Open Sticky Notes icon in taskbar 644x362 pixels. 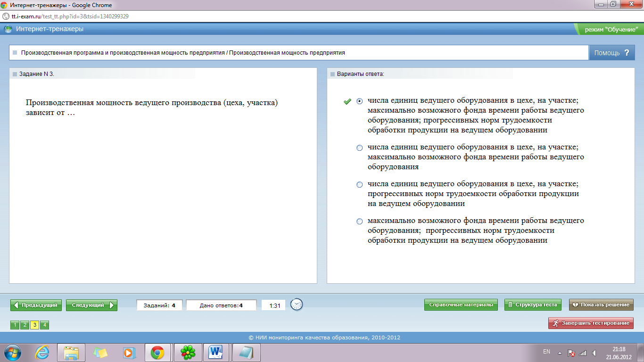[100, 352]
